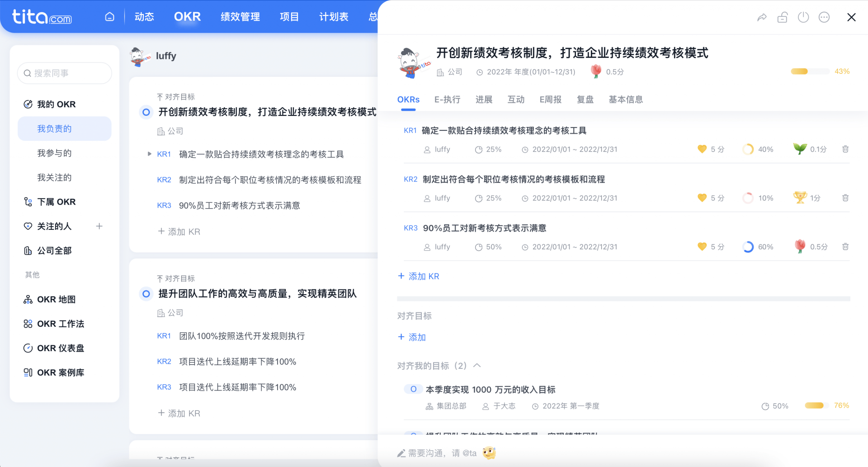Screen dimensions: 868x467
Task: Click 添加 KR under 提升团队工作 objective
Action: click(179, 413)
